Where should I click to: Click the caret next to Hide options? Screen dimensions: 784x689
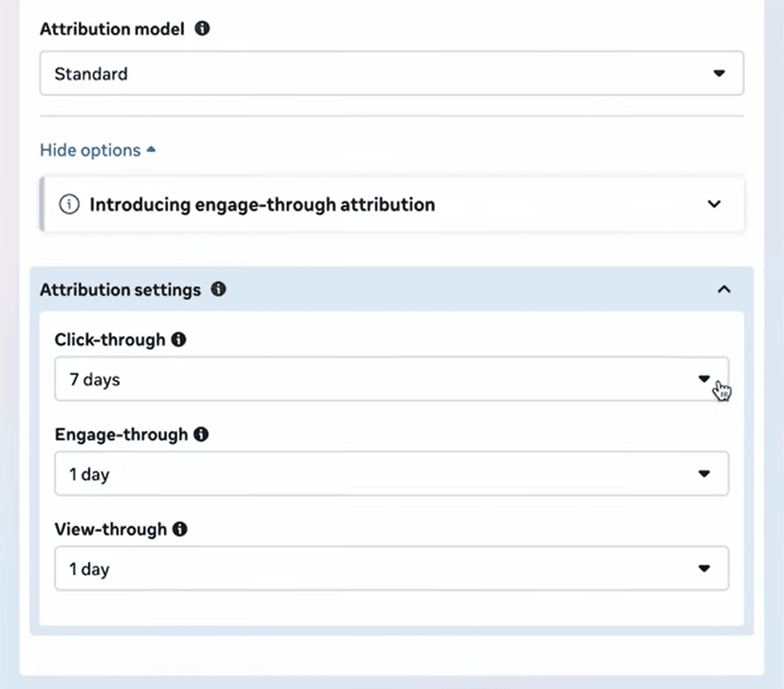click(151, 150)
